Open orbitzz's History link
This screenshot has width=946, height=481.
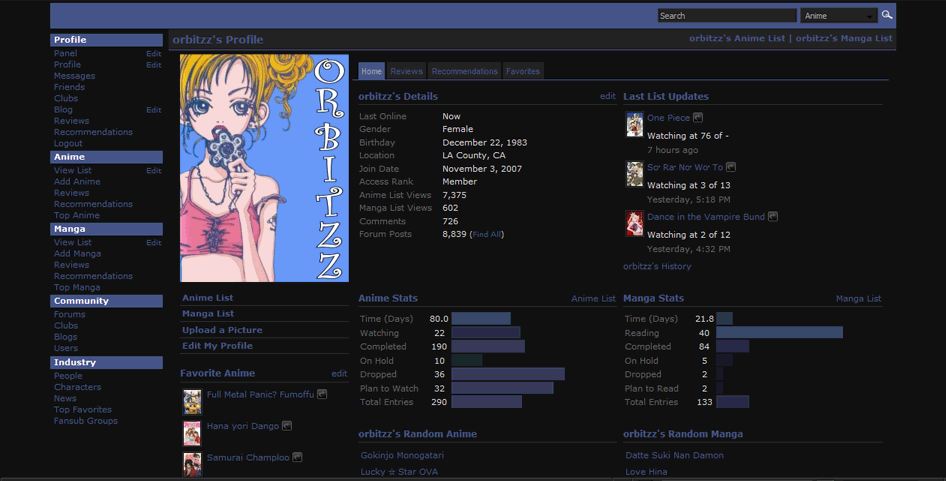point(657,266)
